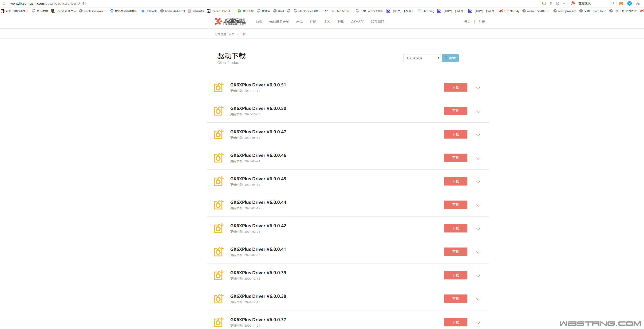Open the Shipping bookmark

426,11
